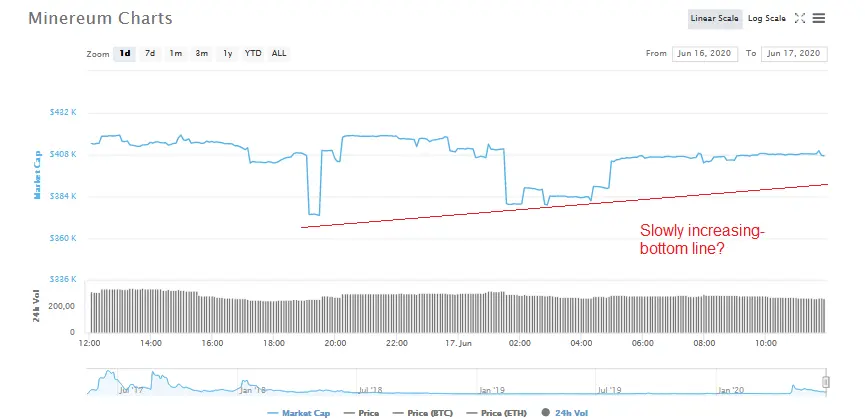
Task: Click the 10:00 time axis label
Action: tap(766, 343)
